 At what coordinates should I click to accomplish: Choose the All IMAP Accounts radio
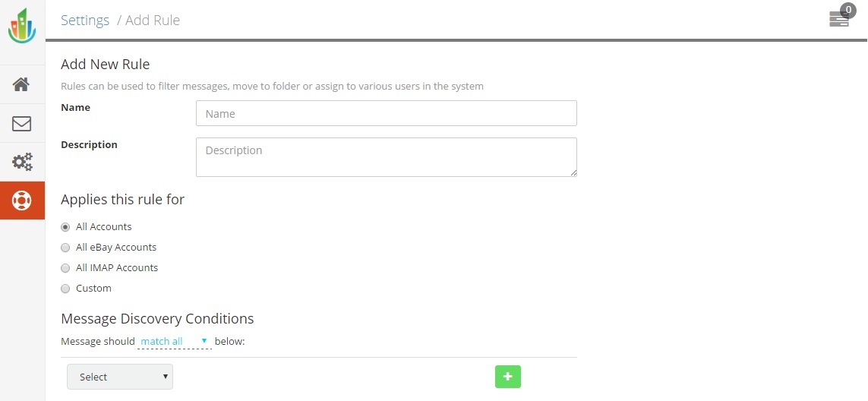click(65, 268)
